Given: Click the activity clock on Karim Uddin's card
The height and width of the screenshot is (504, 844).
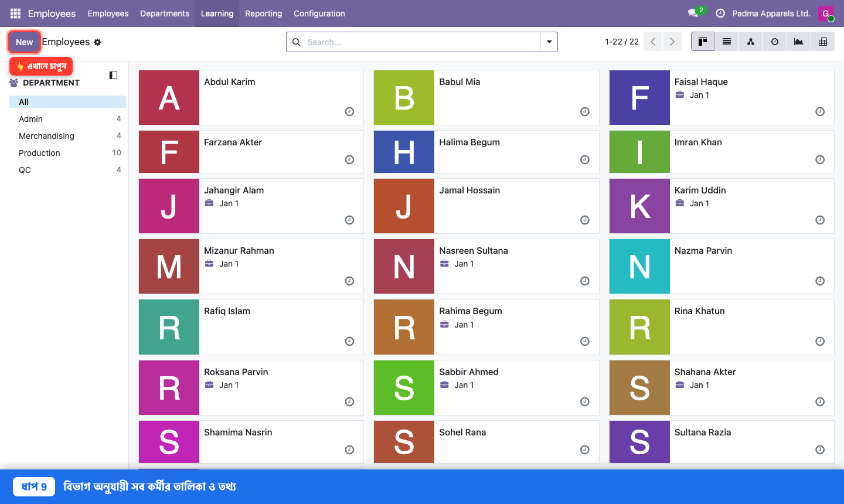Looking at the screenshot, I should [820, 220].
